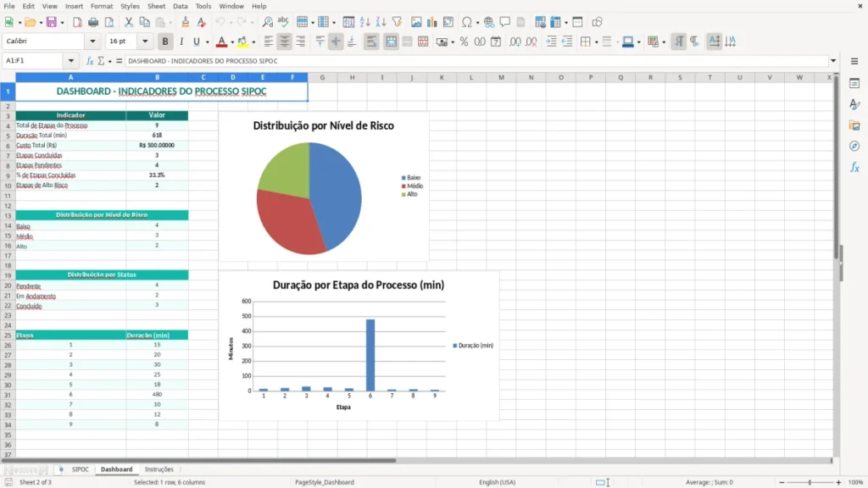Insert a comment icon
This screenshot has height=488, width=868.
point(505,22)
